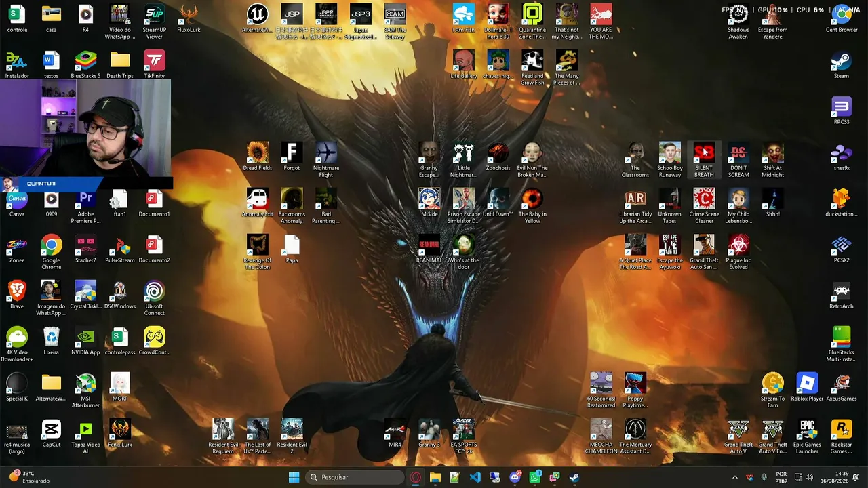
Task: Click the POR PTB2 language indicator
Action: pyautogui.click(x=781, y=477)
